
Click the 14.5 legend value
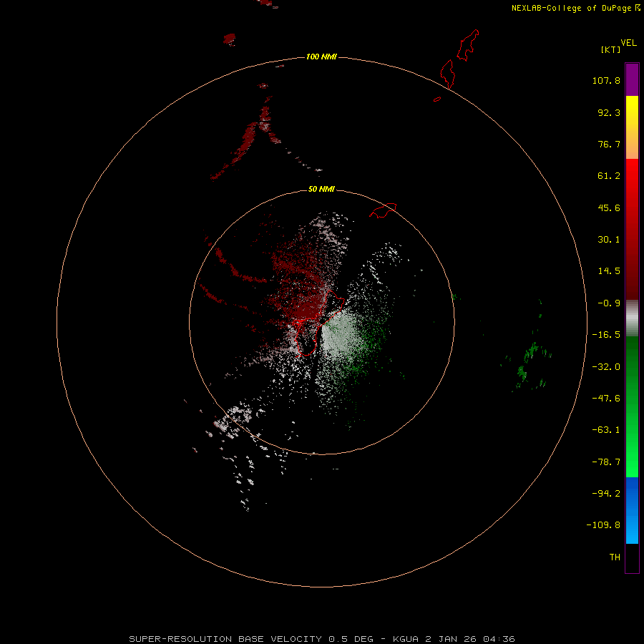click(609, 271)
